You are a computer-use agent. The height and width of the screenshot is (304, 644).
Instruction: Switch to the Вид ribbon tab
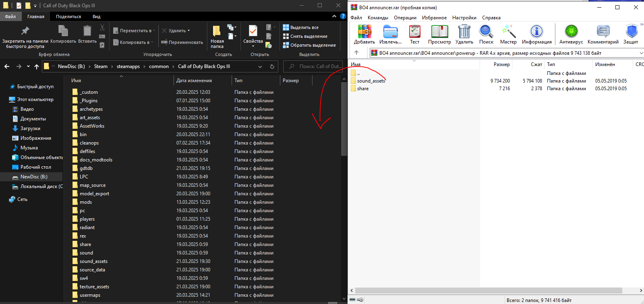[96, 17]
